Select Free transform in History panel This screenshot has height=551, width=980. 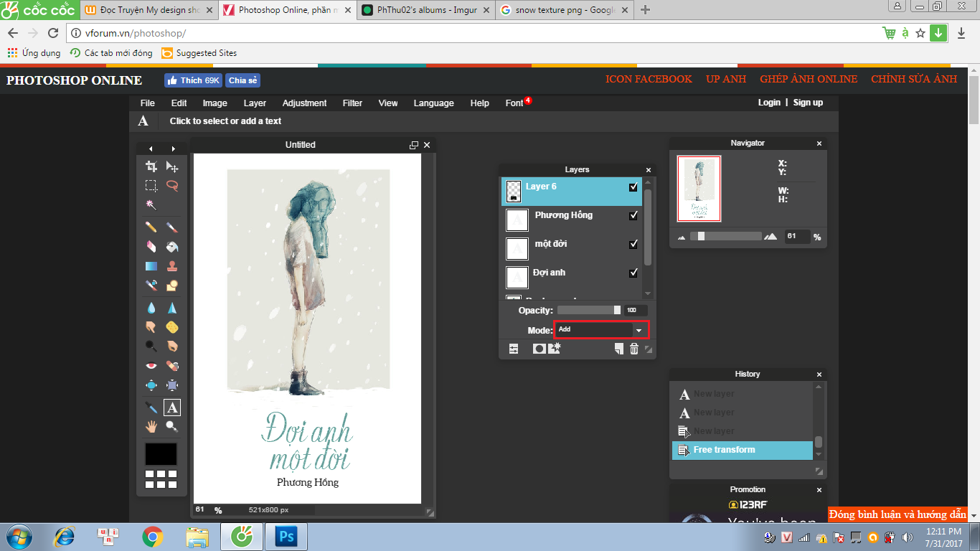point(743,450)
